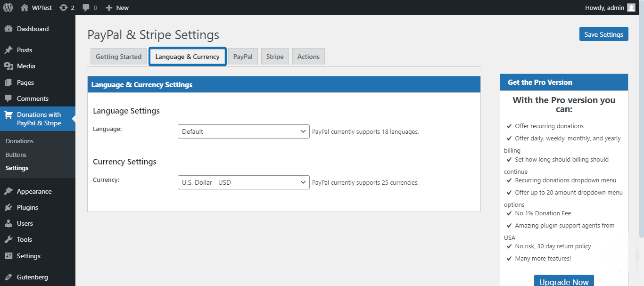Click the New content link
This screenshot has height=286, width=644.
click(x=123, y=8)
